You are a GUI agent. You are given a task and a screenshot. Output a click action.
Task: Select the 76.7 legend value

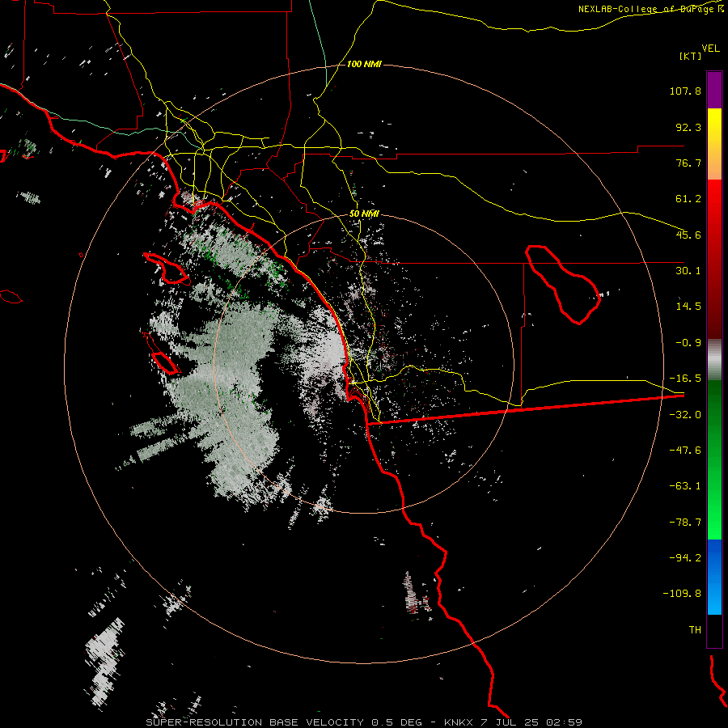tap(688, 163)
